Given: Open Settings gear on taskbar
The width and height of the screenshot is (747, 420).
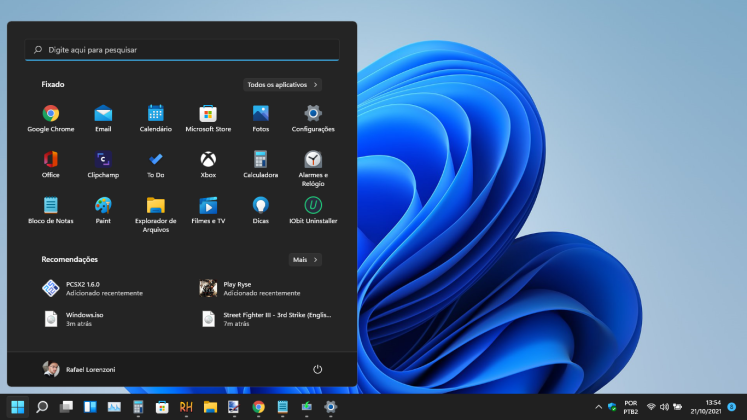Looking at the screenshot, I should point(330,407).
